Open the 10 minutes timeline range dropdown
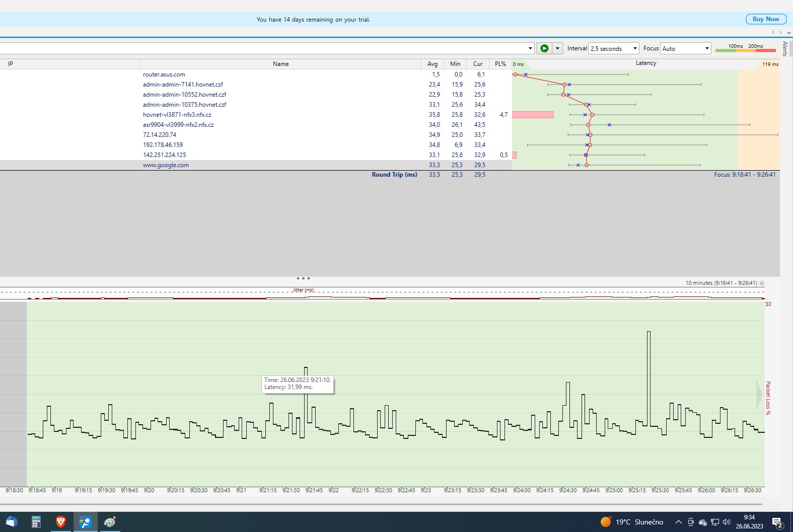Viewport: 793px width, 532px height. pyautogui.click(x=761, y=283)
